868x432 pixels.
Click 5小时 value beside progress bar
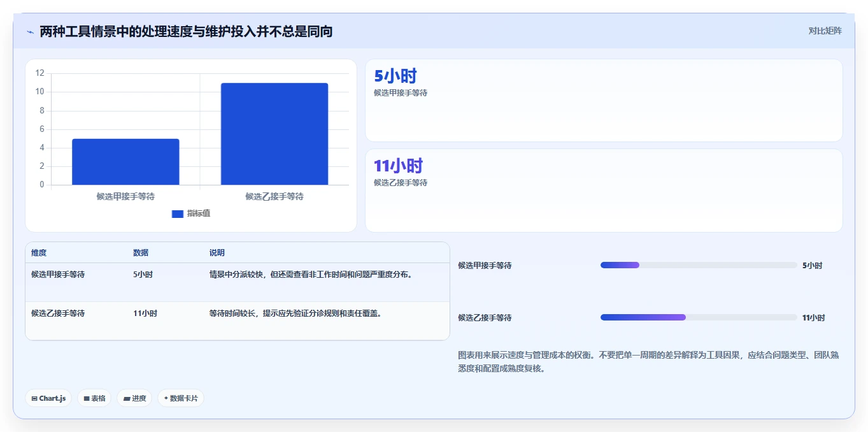click(812, 266)
